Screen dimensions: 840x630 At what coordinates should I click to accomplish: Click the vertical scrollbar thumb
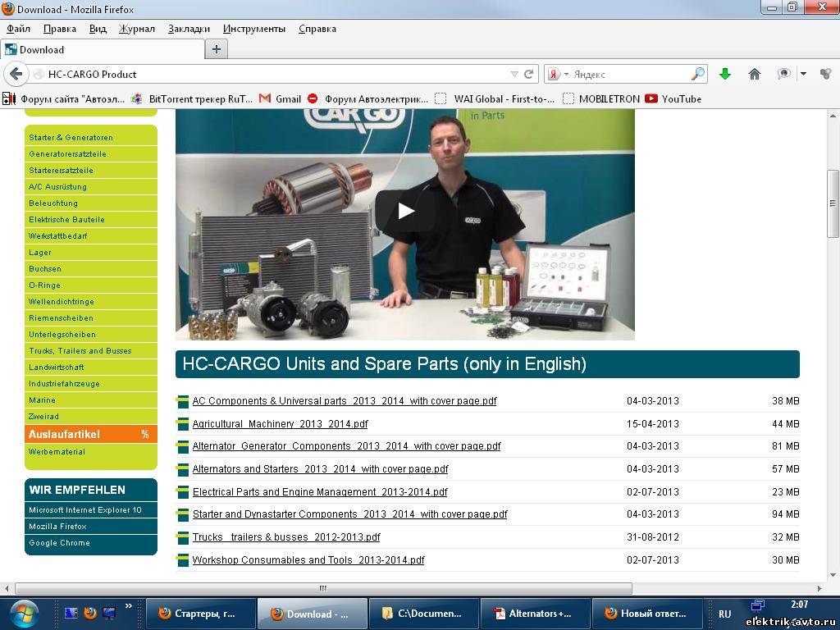coord(833,203)
